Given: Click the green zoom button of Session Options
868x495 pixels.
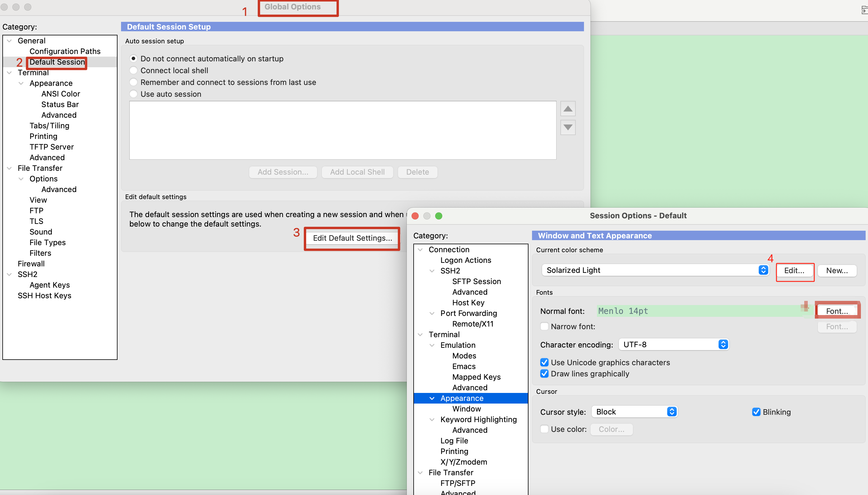Looking at the screenshot, I should (439, 216).
